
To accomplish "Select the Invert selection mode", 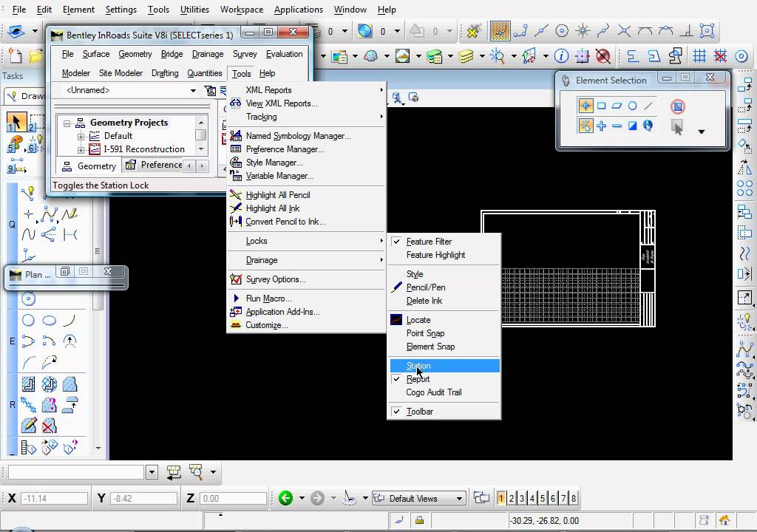I will tap(632, 126).
